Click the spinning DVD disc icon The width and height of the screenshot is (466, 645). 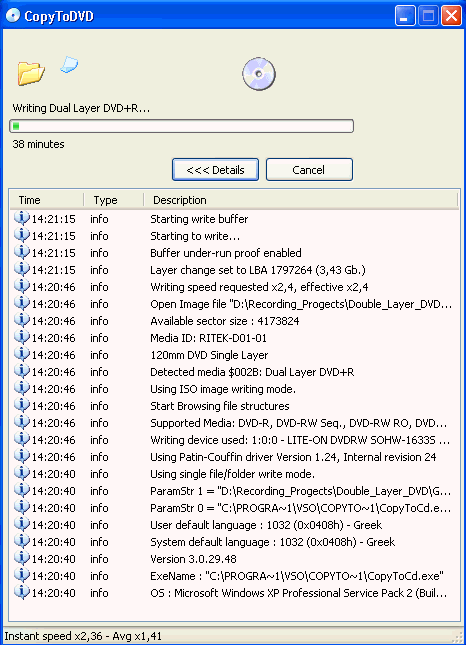point(259,74)
